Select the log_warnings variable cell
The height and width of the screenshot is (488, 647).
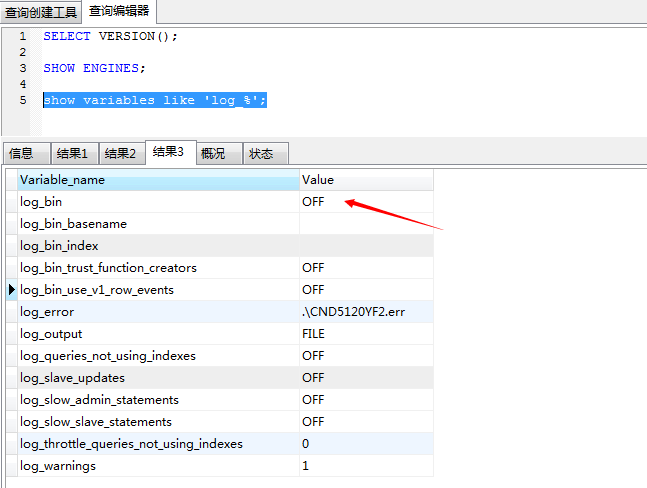tap(158, 466)
